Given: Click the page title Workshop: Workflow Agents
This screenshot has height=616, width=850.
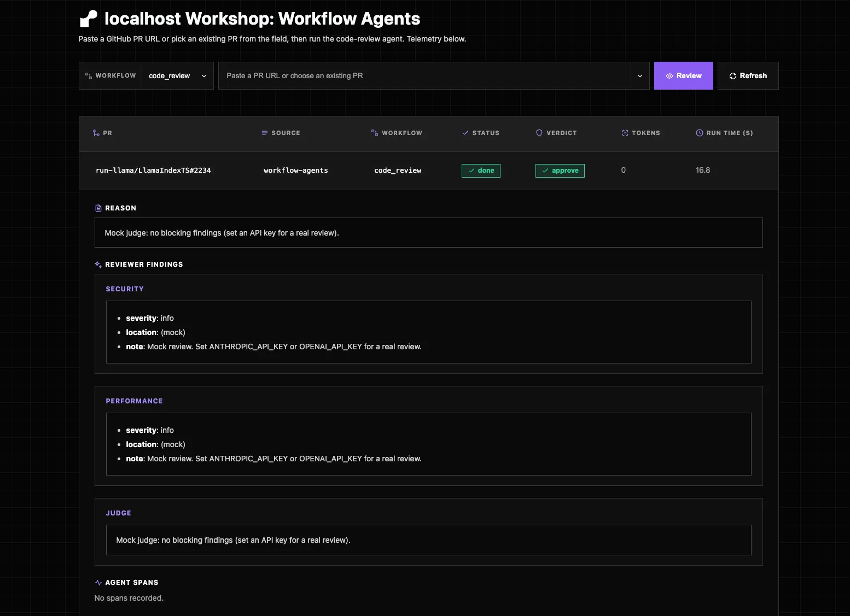Looking at the screenshot, I should pyautogui.click(x=263, y=19).
